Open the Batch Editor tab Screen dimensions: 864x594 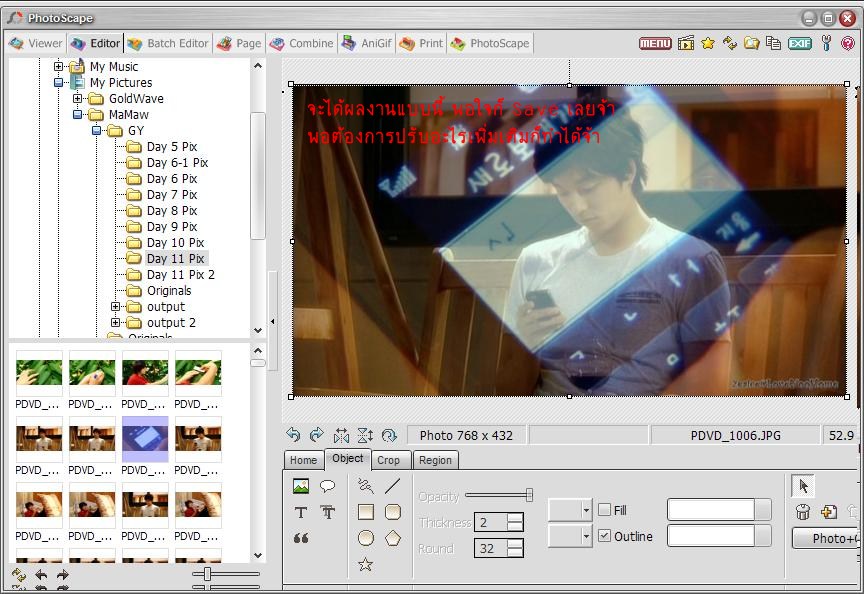(x=168, y=43)
